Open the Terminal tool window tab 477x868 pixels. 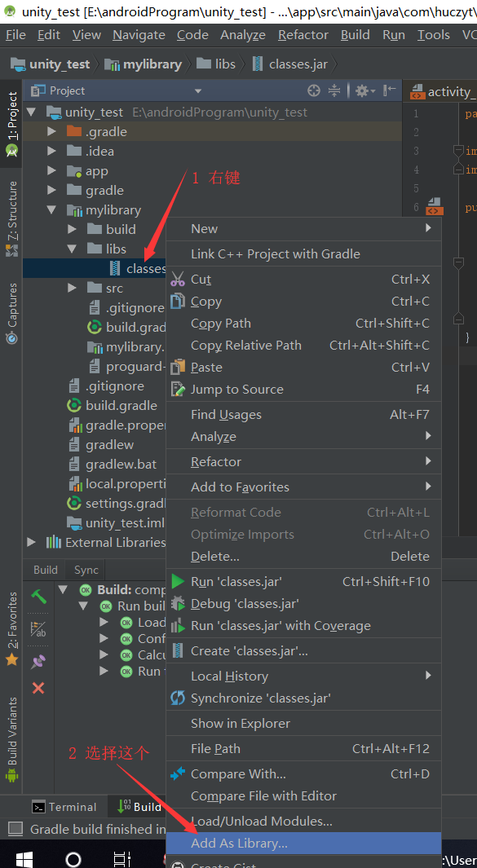pyautogui.click(x=64, y=807)
